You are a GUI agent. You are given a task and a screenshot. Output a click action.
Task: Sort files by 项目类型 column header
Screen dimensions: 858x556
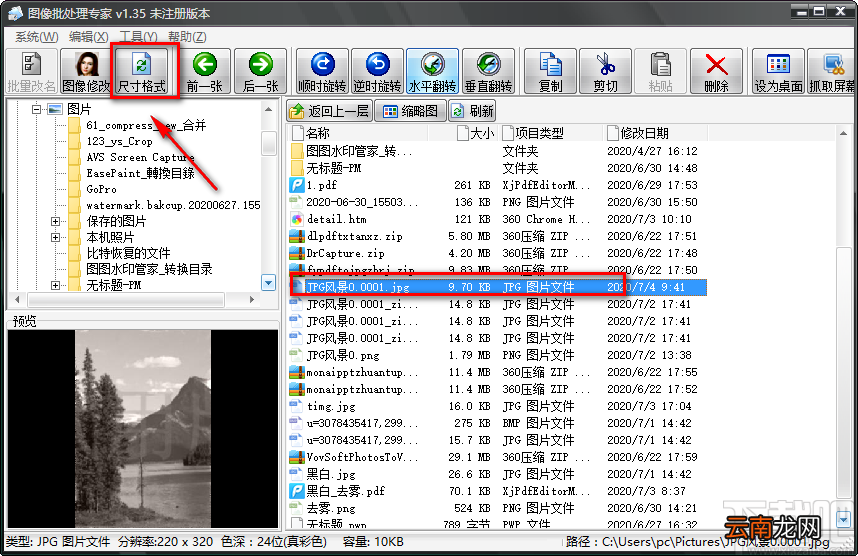(551, 133)
